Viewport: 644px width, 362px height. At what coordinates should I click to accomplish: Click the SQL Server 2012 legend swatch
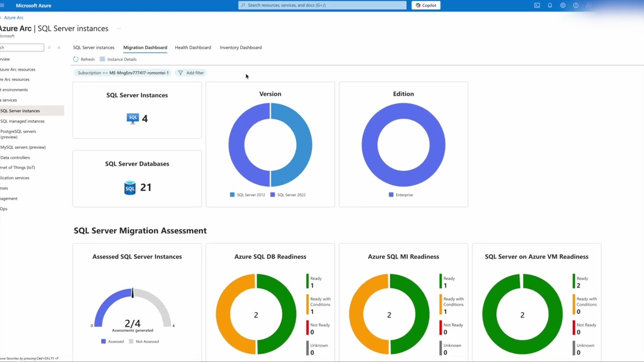click(x=232, y=195)
